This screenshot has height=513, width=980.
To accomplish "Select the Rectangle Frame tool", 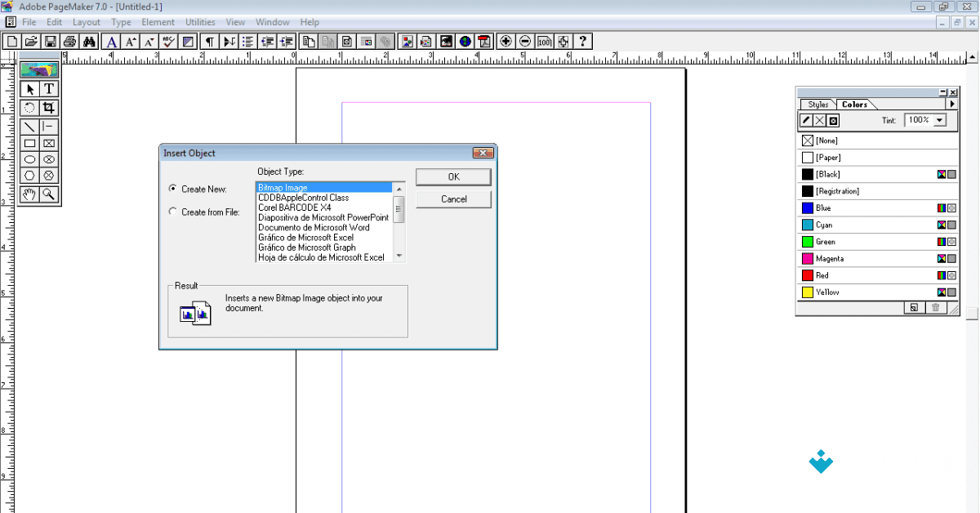I will (x=51, y=142).
